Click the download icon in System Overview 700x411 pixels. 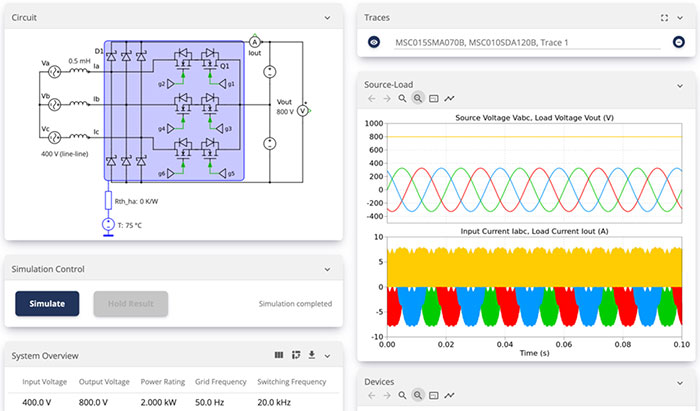click(311, 356)
